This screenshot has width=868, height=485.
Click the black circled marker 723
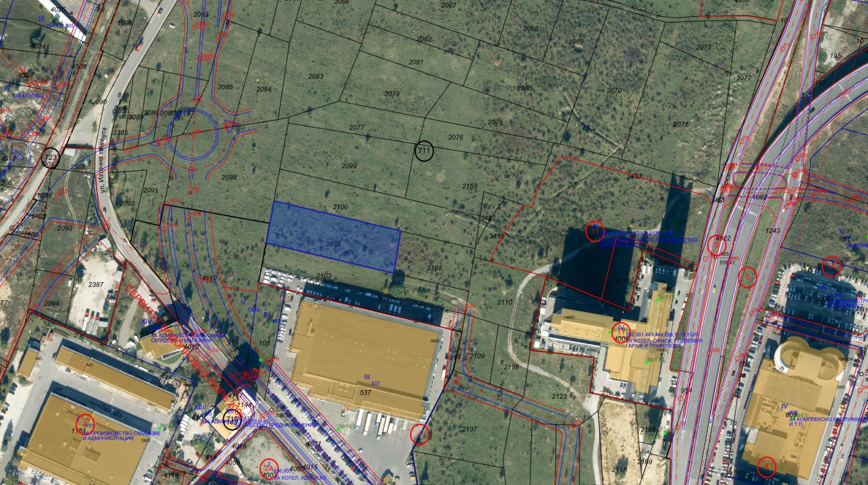[x=50, y=158]
